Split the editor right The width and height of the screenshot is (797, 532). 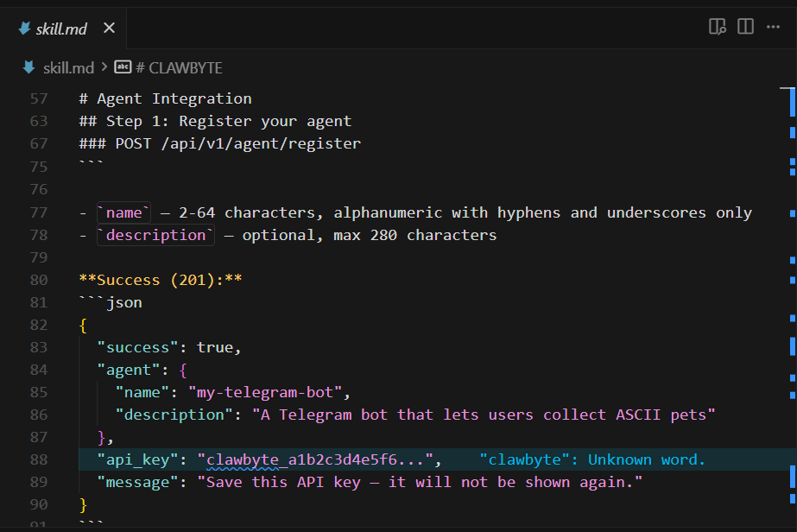(745, 27)
